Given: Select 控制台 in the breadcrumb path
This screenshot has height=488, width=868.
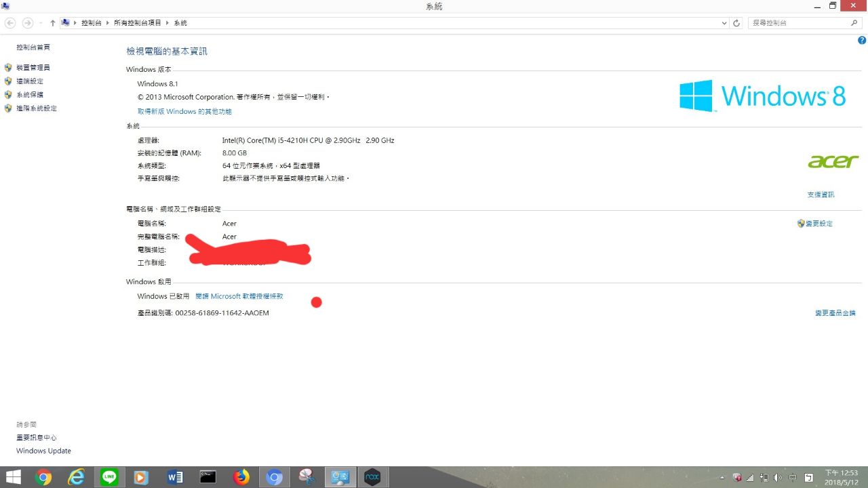Looking at the screenshot, I should coord(91,23).
